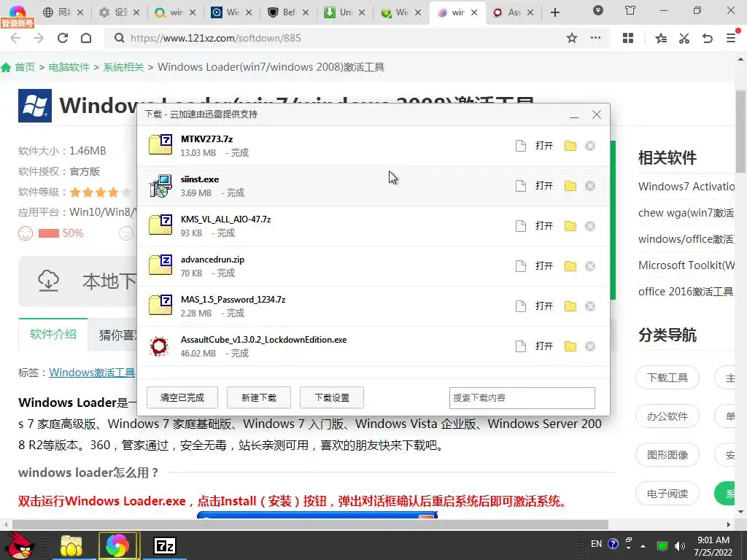The height and width of the screenshot is (560, 747).
Task: Remove siinst.exe from download list
Action: pos(590,186)
